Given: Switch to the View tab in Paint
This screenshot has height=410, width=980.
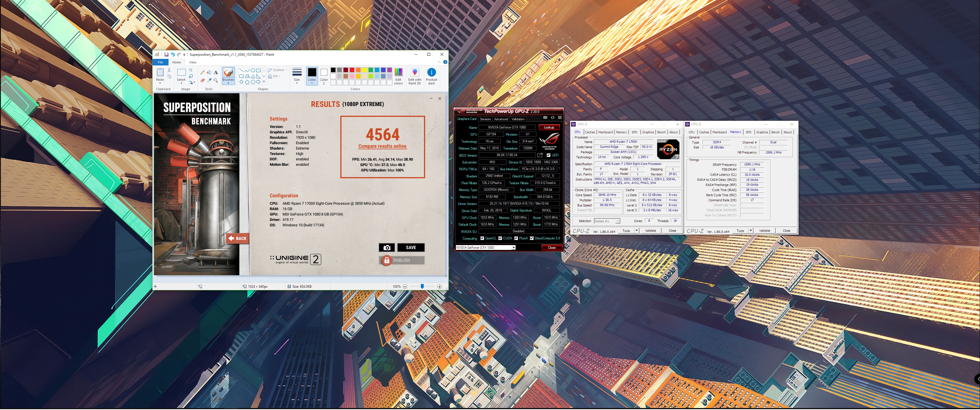Looking at the screenshot, I should (193, 62).
